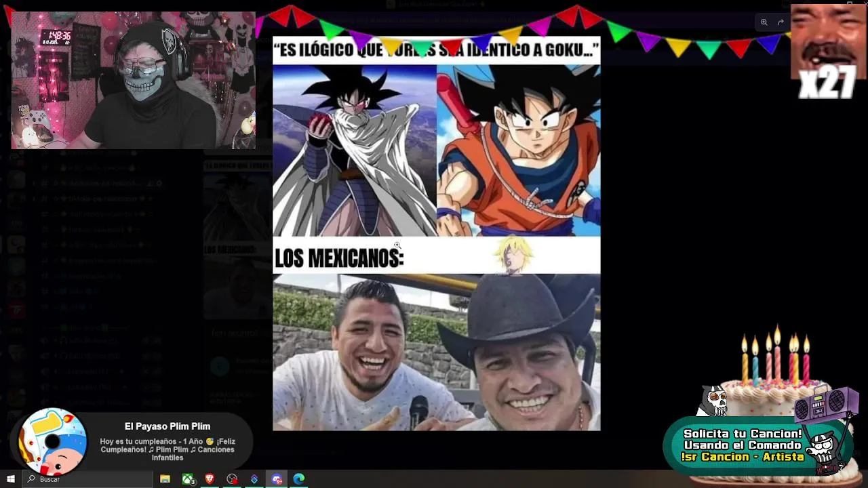Click the Plim Plim clown album art

point(53,442)
